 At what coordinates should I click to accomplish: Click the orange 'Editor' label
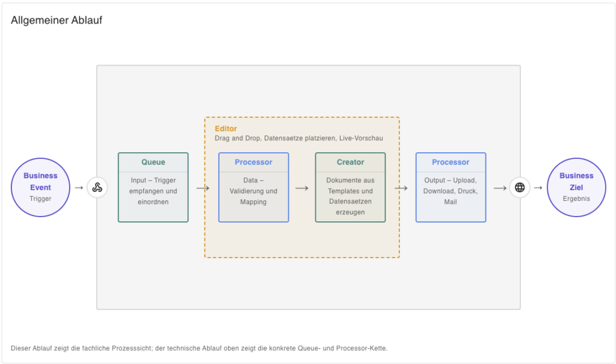(x=226, y=129)
